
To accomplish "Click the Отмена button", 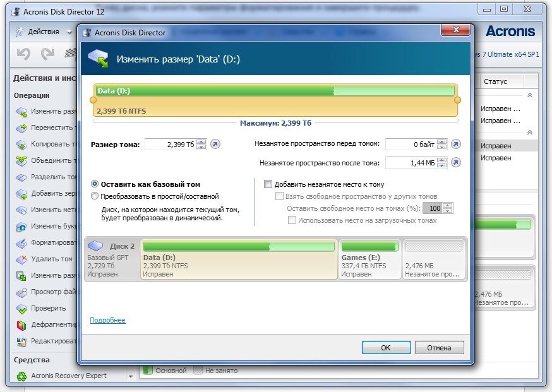I will click(440, 348).
